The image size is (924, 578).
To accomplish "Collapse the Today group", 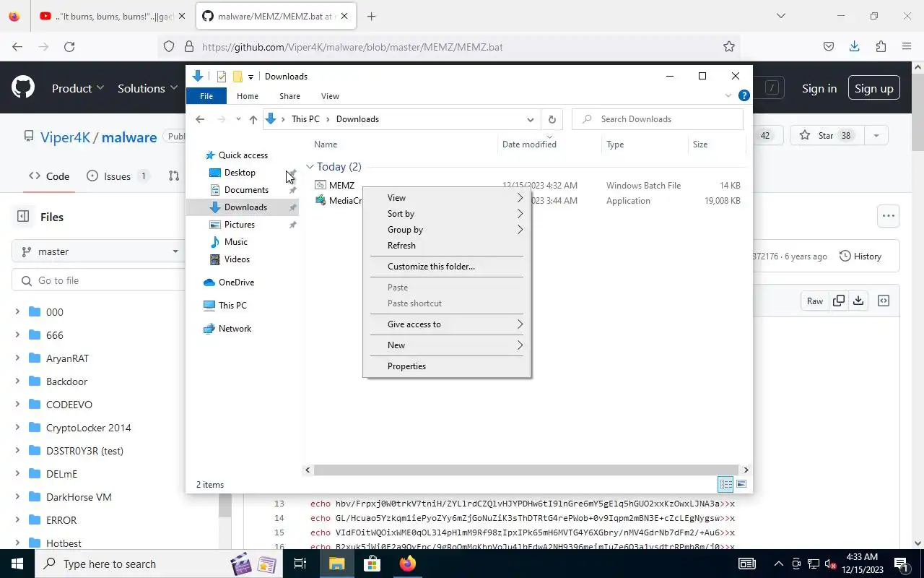I will tap(310, 167).
